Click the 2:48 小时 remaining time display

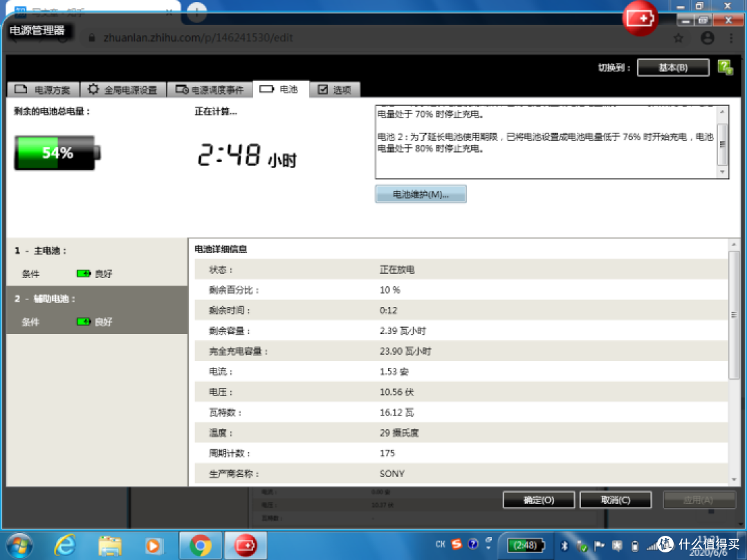click(247, 156)
